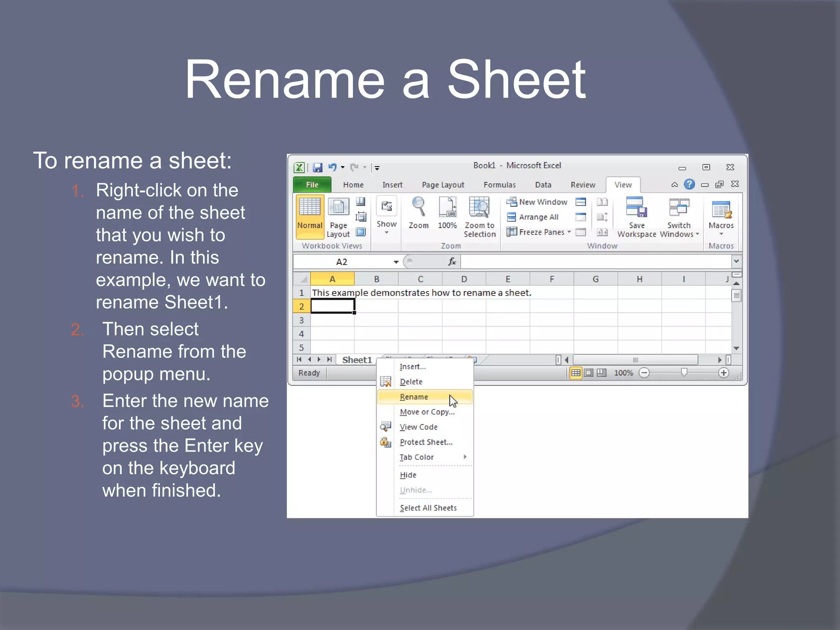Open the Freeze Panes dropdown
This screenshot has height=630, width=840.
pos(539,232)
